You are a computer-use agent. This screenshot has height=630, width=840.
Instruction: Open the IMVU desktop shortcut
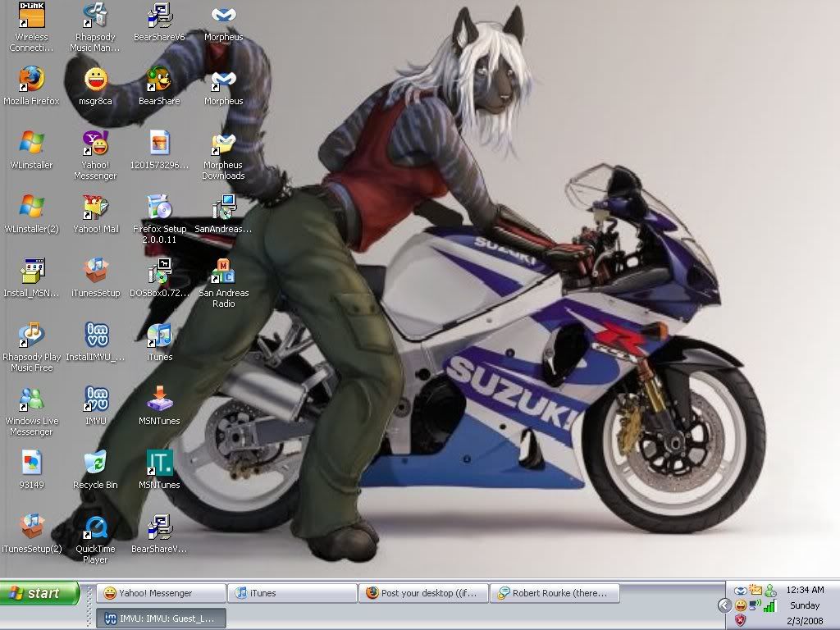pos(96,406)
